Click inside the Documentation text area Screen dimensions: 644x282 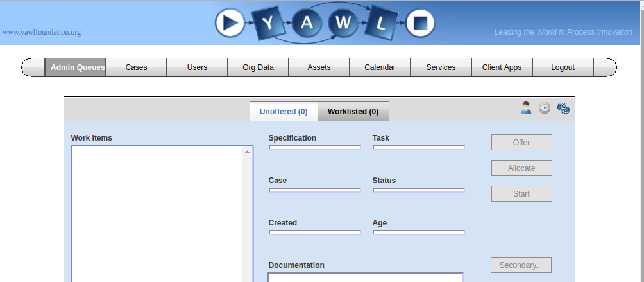tap(366, 278)
